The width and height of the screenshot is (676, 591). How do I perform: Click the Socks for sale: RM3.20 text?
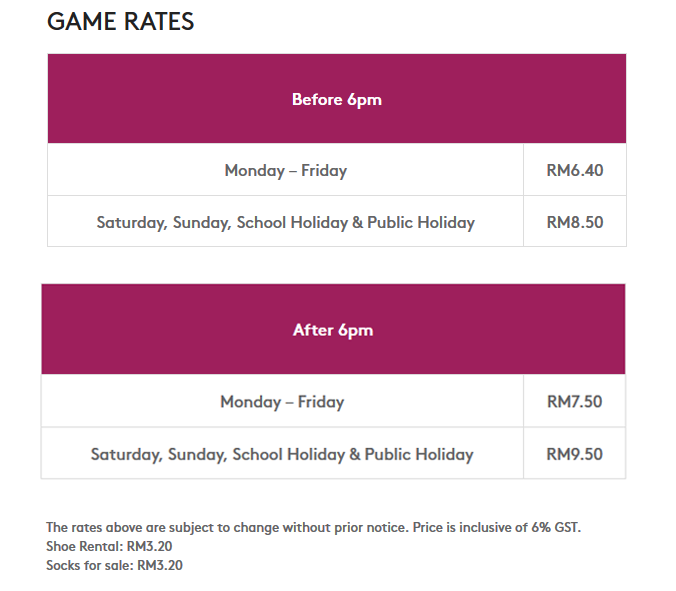pos(114,565)
